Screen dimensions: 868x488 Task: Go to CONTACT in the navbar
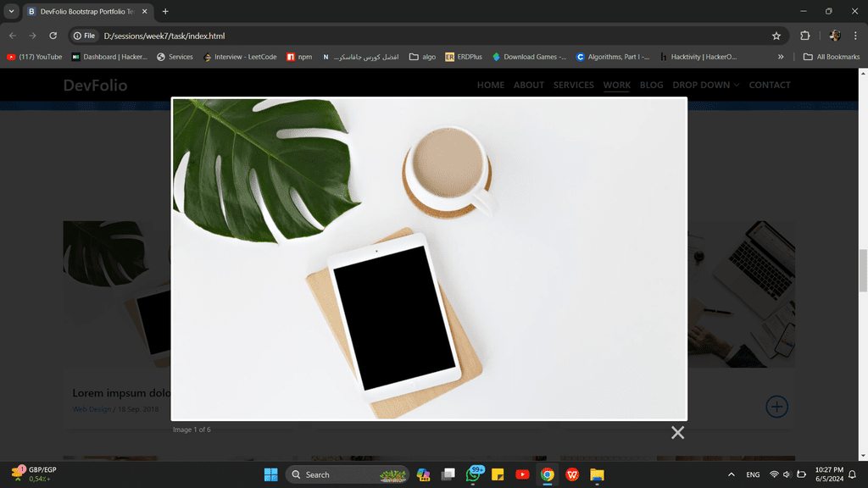(x=770, y=86)
